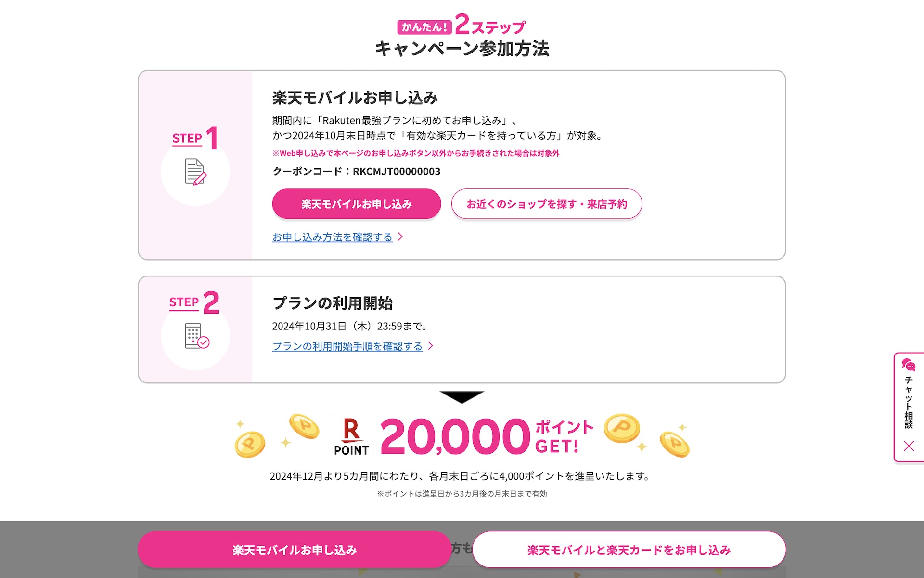Image resolution: width=924 pixels, height=578 pixels.
Task: Click 楽天モバイルと楽天カードをお申し込み button
Action: pos(629,550)
